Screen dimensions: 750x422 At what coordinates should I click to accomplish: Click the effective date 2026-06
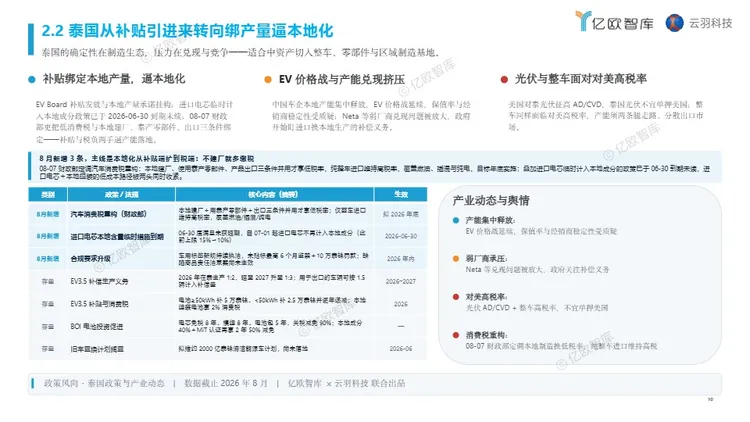click(401, 349)
